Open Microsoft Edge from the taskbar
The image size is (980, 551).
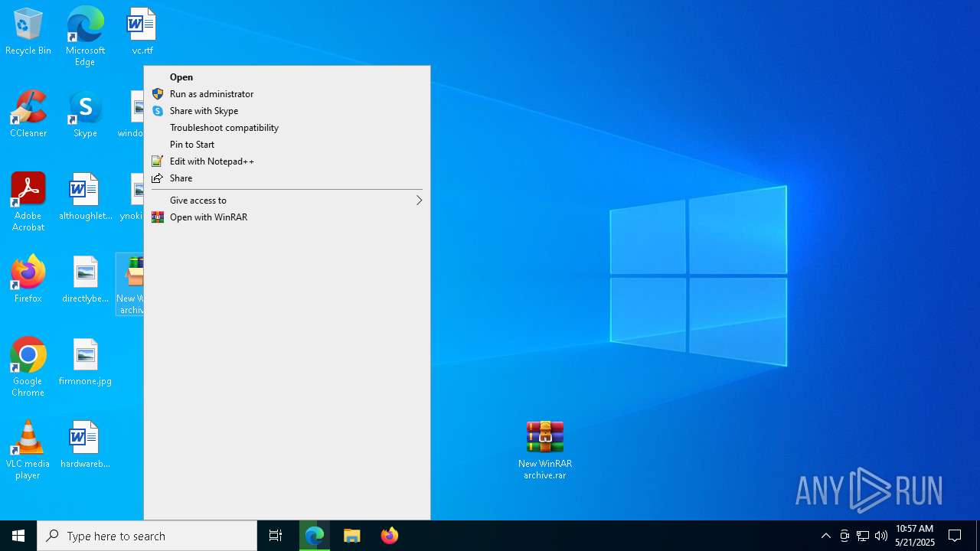(315, 536)
